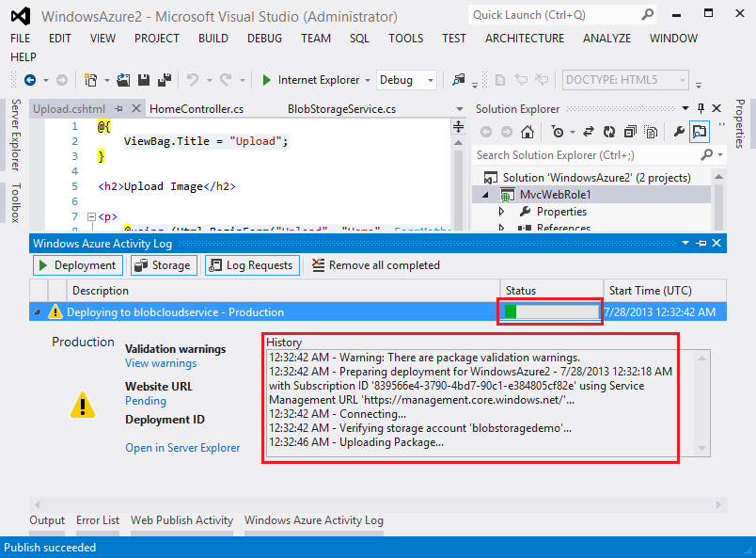The height and width of the screenshot is (558, 756).
Task: Switch to the Web Publish Activity tab
Action: pos(181,520)
